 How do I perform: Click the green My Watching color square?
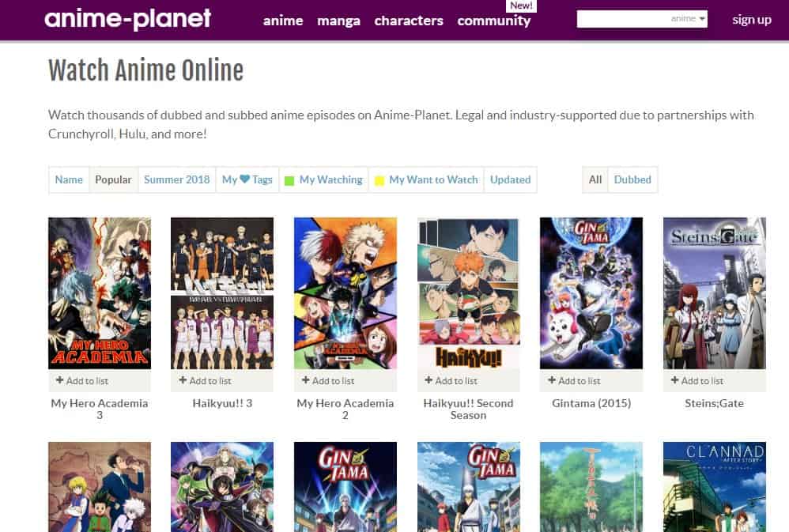(289, 181)
